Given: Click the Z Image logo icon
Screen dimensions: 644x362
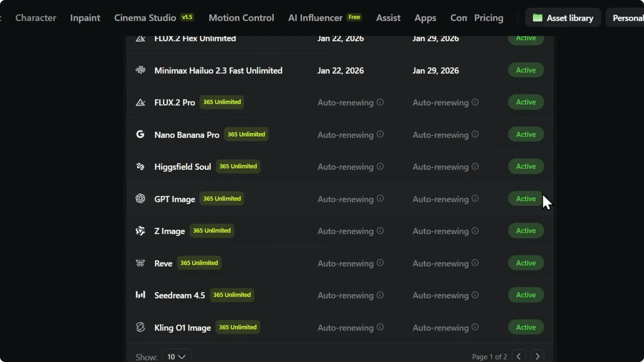Looking at the screenshot, I should tap(140, 231).
